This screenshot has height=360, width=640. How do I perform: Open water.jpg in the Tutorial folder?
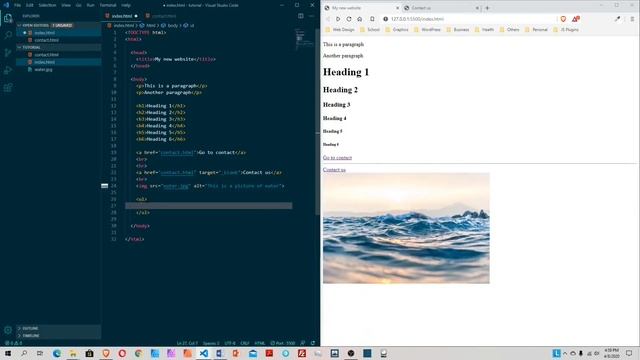point(44,69)
